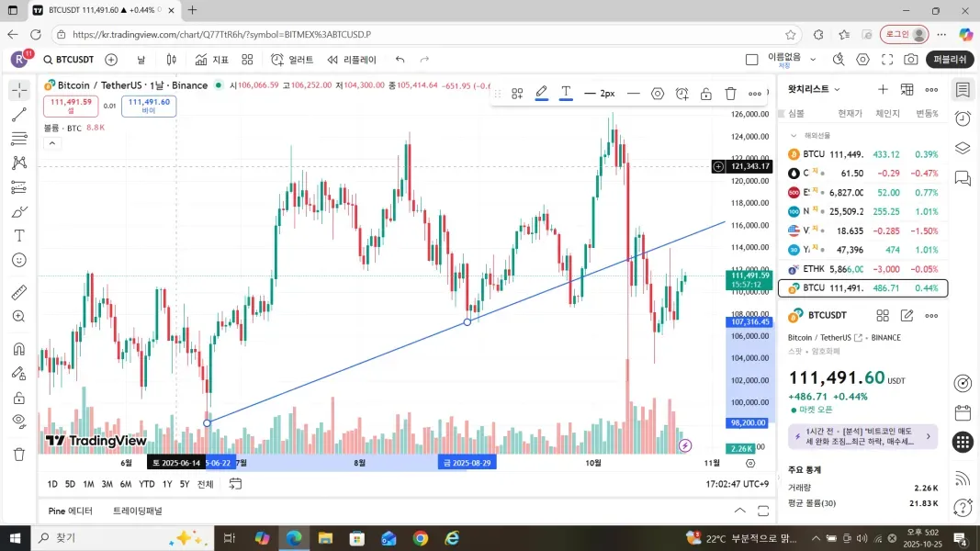Maximize the bottom panel

pyautogui.click(x=763, y=511)
